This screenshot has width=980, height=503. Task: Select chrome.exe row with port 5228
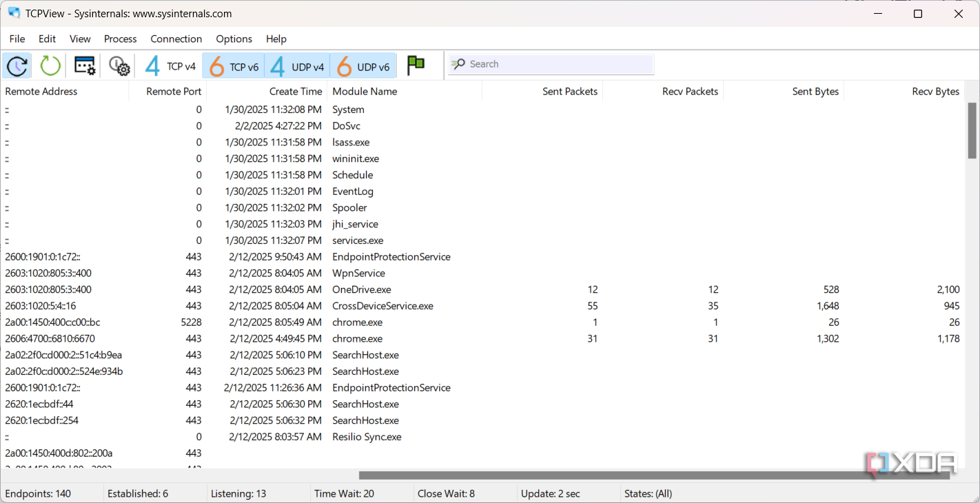(x=482, y=322)
